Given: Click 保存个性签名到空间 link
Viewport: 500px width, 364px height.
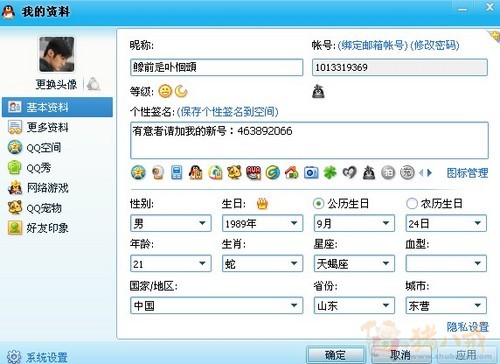Looking at the screenshot, I should pyautogui.click(x=227, y=112).
